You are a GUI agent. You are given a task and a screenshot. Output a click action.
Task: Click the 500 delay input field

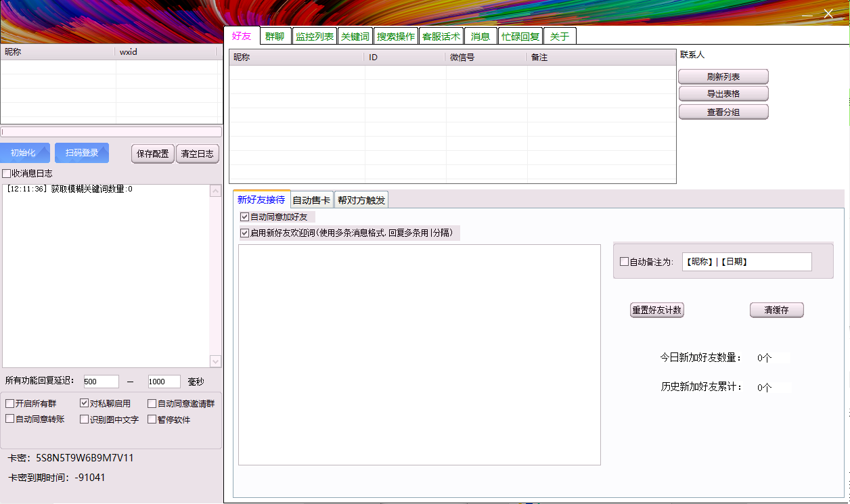pyautogui.click(x=100, y=381)
